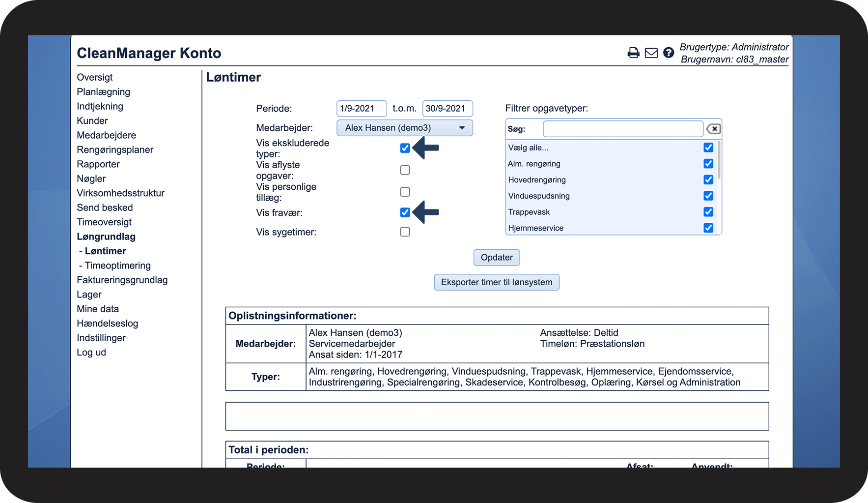
Task: Open the Medarbejder dropdown Alex Hansen
Action: click(x=405, y=128)
